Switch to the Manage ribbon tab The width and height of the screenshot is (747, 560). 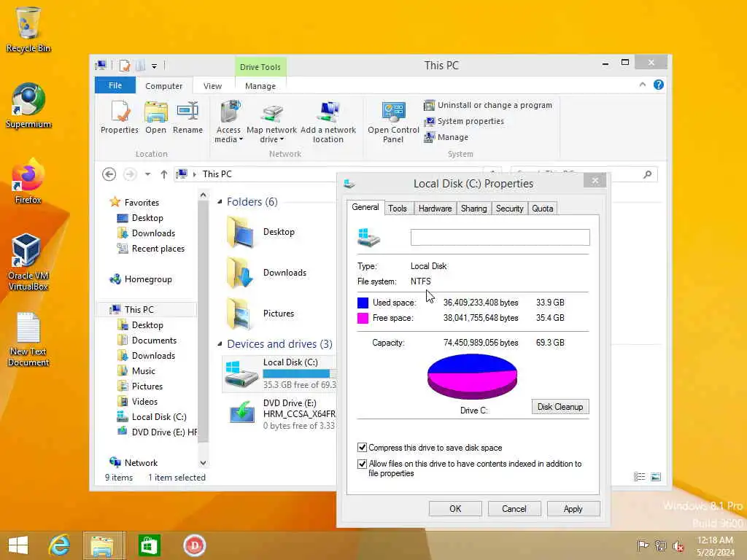(260, 86)
